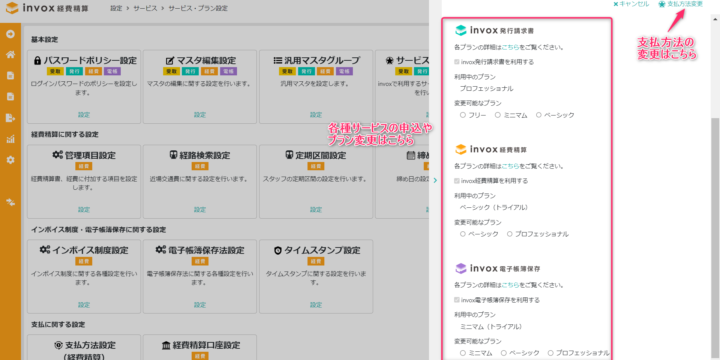Expand the sidebar with the arrow circle icon
Viewport: 720px width, 360px height.
(x=10, y=34)
